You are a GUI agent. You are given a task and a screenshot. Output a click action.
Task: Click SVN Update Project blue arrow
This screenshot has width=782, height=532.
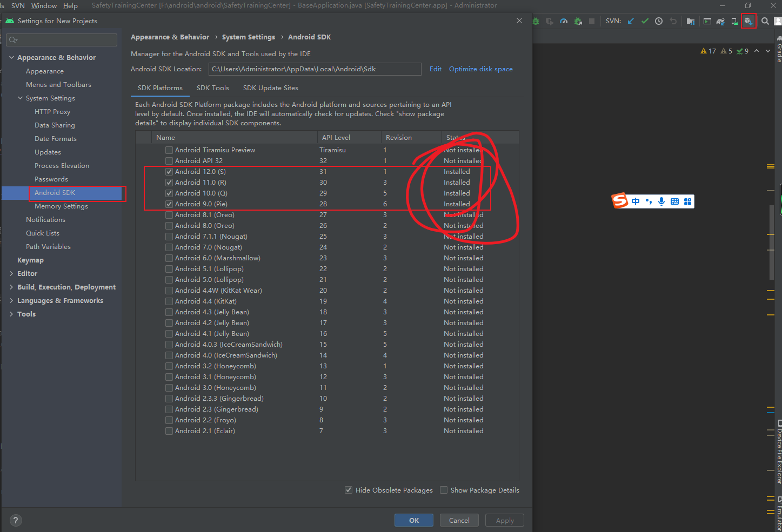coord(631,21)
